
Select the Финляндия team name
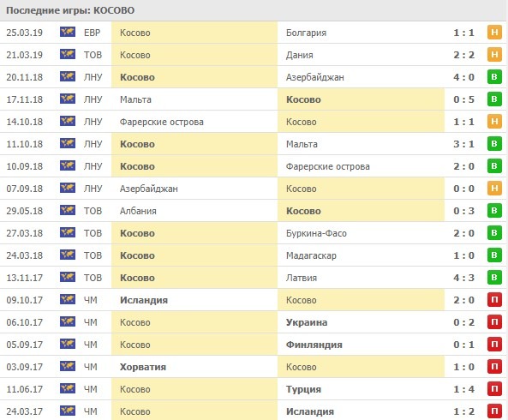(314, 345)
